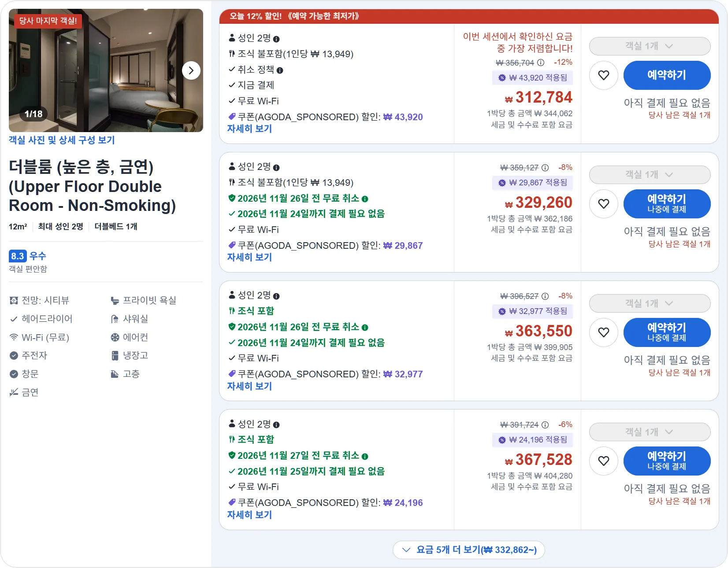Screen dimensions: 728x568
Task: Book the ₩329,260 rate, pay later
Action: [667, 204]
